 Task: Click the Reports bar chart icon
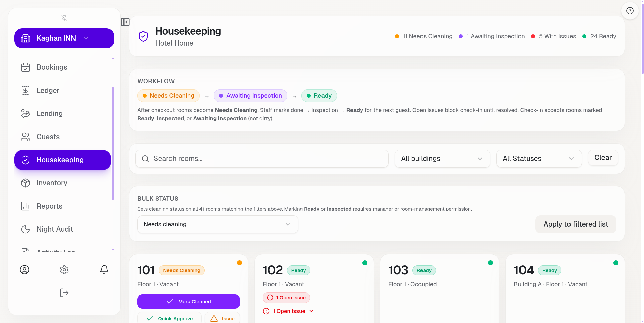pyautogui.click(x=26, y=206)
